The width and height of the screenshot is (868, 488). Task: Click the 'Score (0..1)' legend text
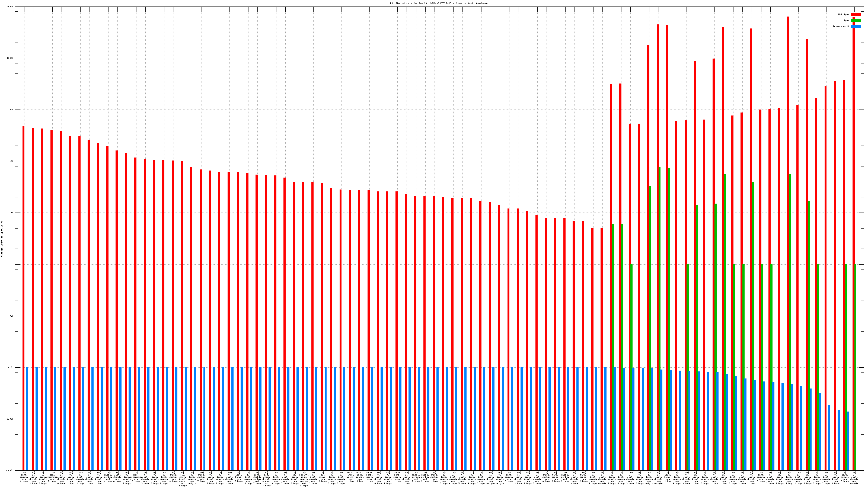click(841, 26)
